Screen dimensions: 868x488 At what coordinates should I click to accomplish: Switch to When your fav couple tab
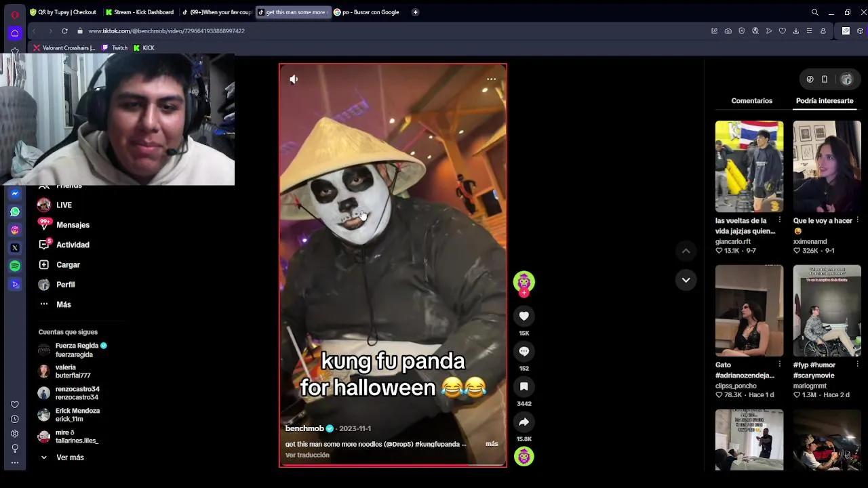coord(216,12)
